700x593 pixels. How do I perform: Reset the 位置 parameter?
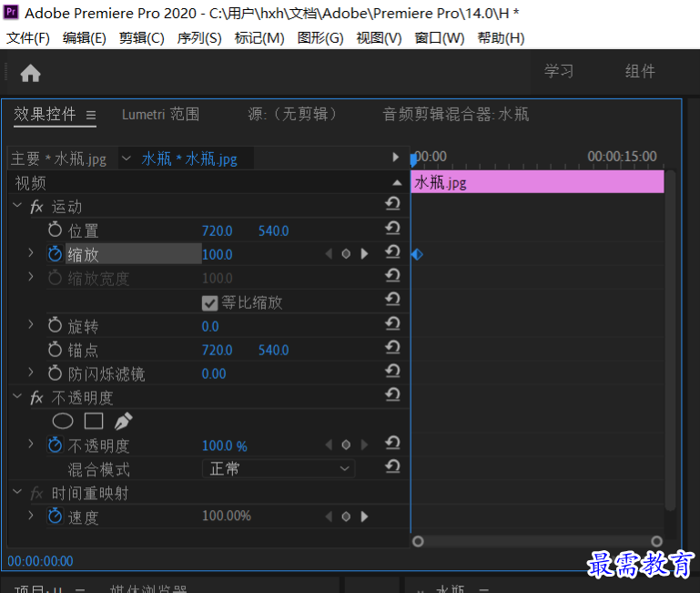click(x=392, y=228)
